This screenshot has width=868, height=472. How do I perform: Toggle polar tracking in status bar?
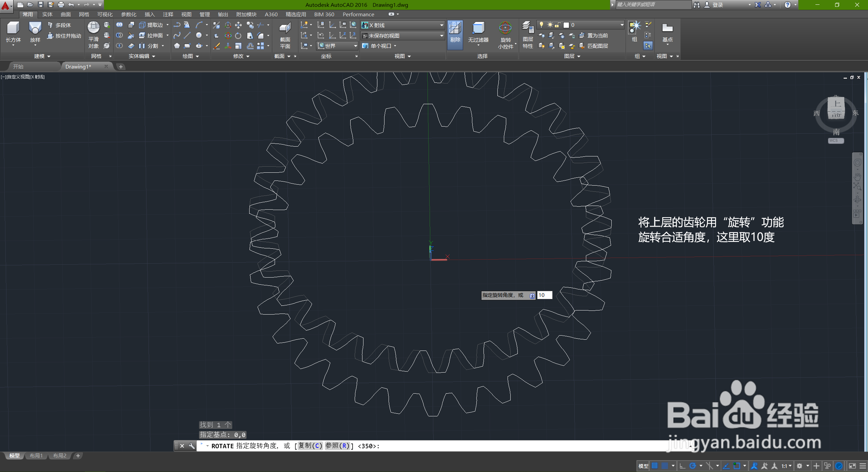(693, 466)
